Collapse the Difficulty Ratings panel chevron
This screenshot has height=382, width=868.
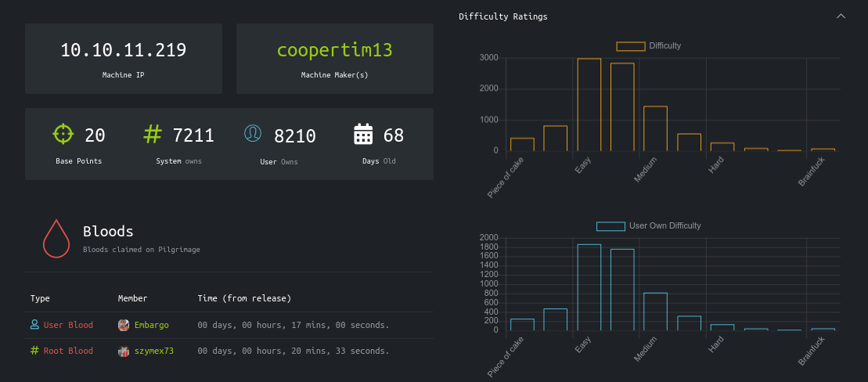pos(841,16)
